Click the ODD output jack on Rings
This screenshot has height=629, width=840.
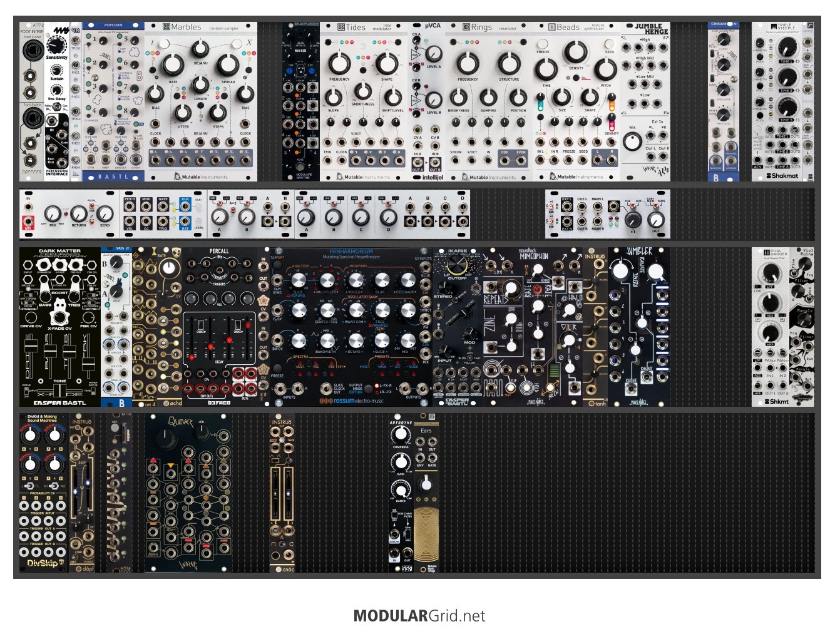(505, 160)
